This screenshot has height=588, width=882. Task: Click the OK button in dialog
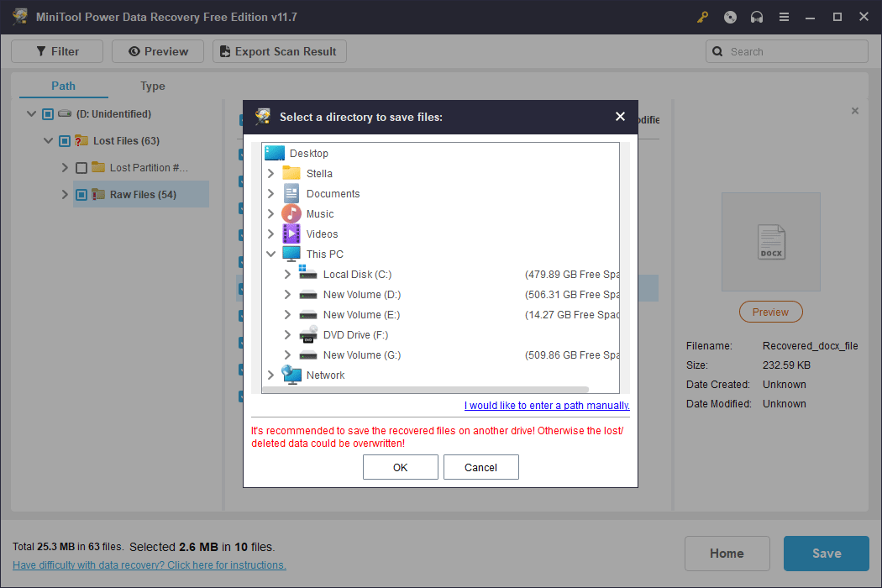coord(400,467)
